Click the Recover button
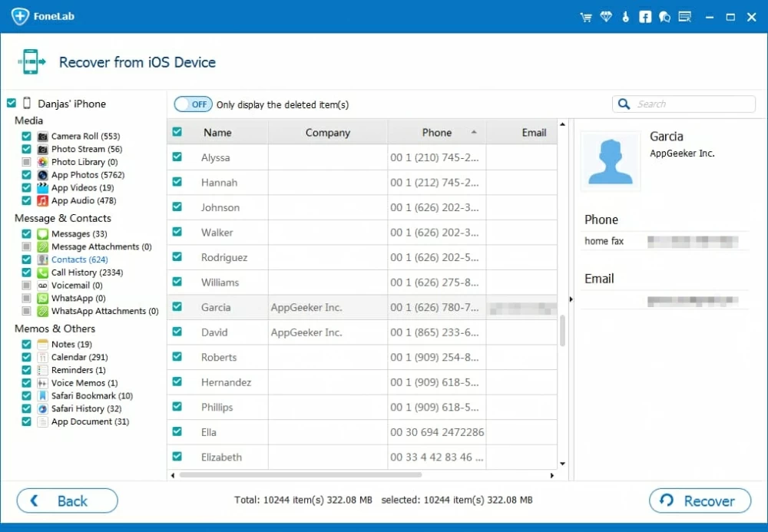The image size is (768, 532). tap(699, 501)
